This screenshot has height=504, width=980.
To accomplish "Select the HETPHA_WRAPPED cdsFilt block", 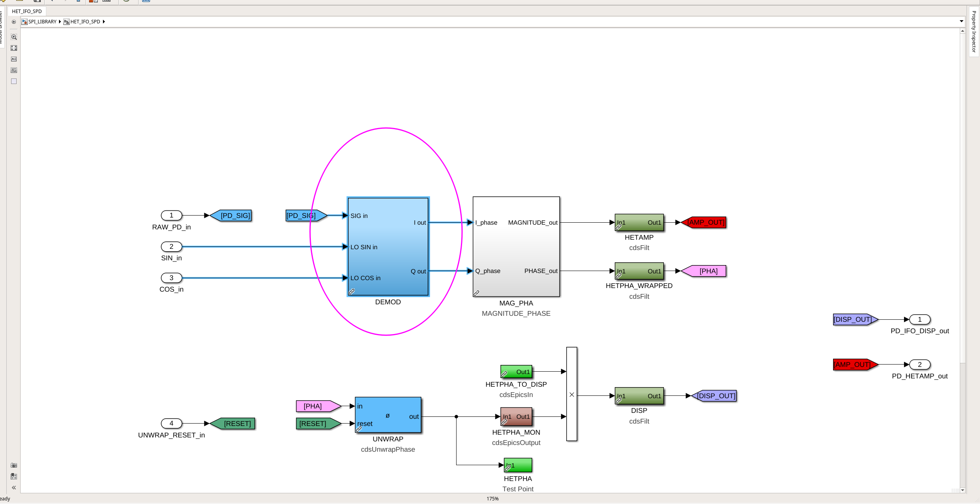I will (639, 271).
